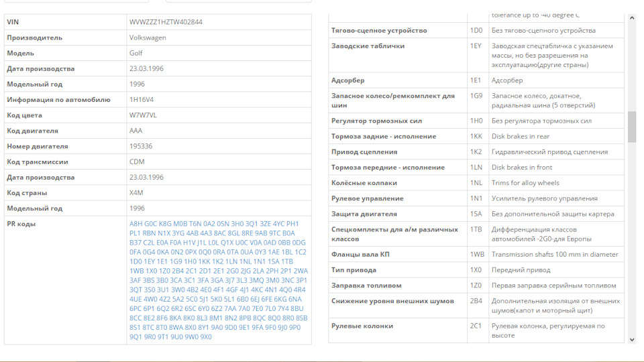The image size is (644, 362).
Task: Select the 'Disk brakes in front' description
Action: [x=522, y=168]
